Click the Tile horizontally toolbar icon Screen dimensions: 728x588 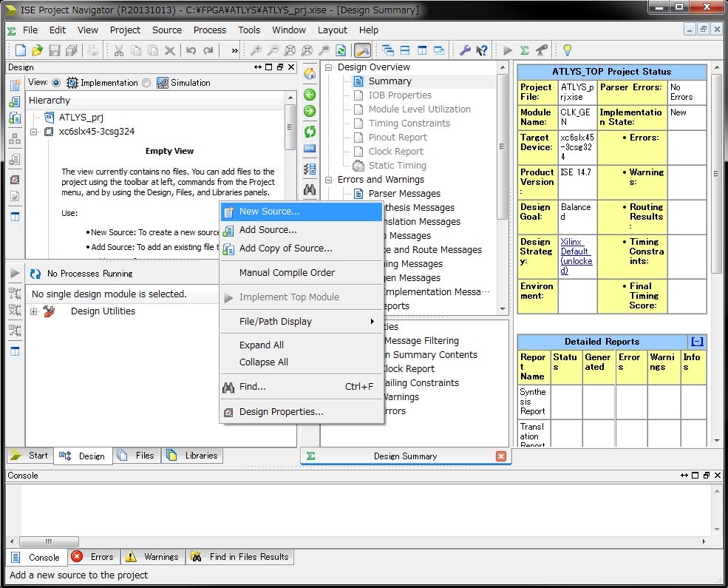coord(405,50)
